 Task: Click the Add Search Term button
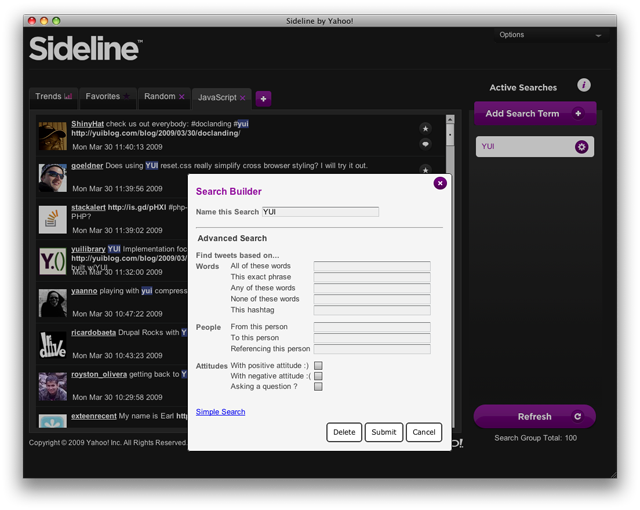point(535,114)
